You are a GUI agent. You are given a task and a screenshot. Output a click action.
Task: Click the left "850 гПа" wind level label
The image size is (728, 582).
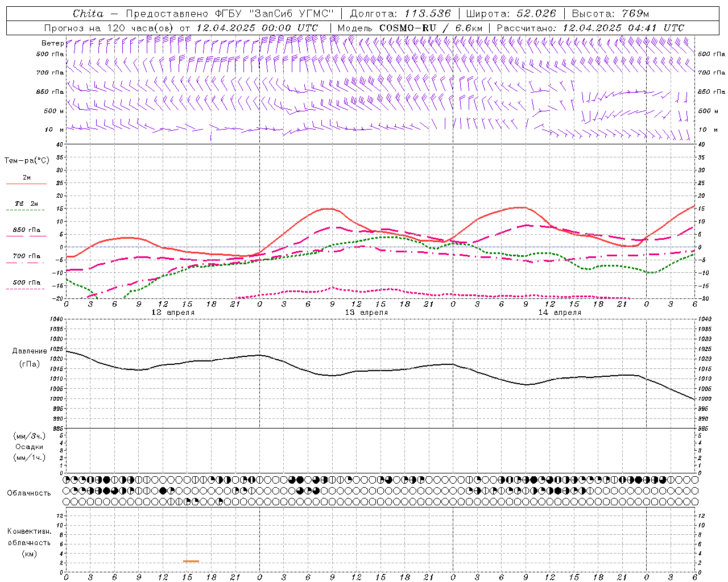point(50,92)
